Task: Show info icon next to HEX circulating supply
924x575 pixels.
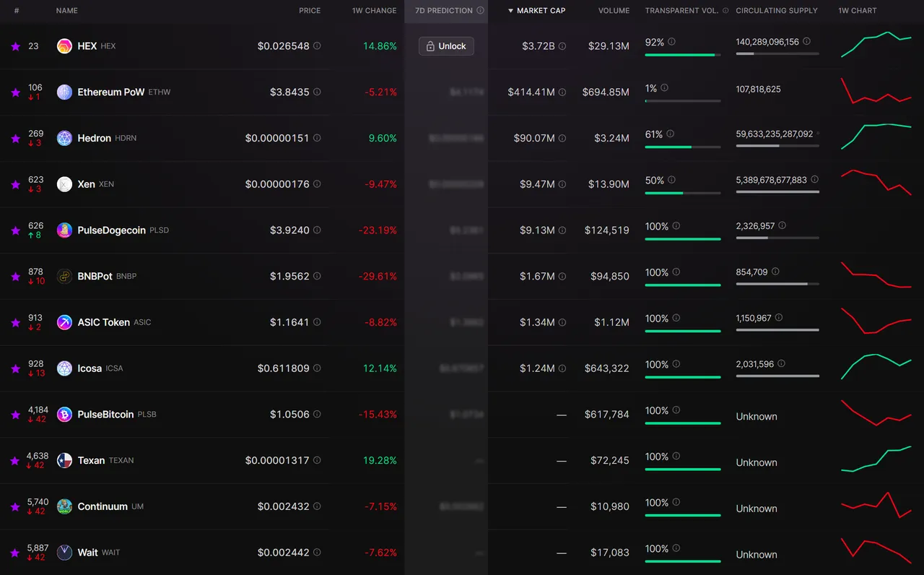Action: click(806, 42)
